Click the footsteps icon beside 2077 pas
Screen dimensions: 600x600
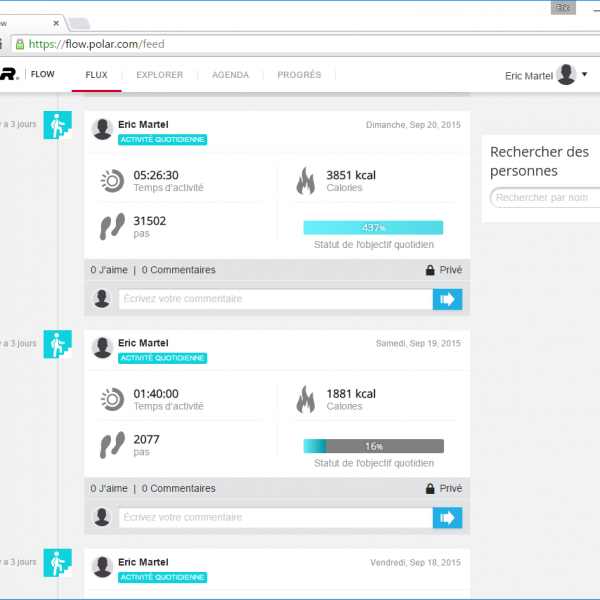coord(111,446)
